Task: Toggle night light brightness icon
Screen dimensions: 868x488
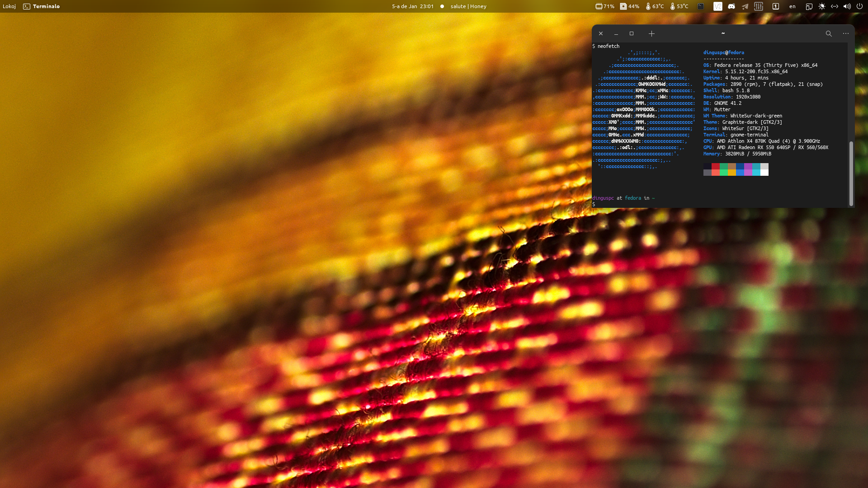Action: tap(822, 6)
